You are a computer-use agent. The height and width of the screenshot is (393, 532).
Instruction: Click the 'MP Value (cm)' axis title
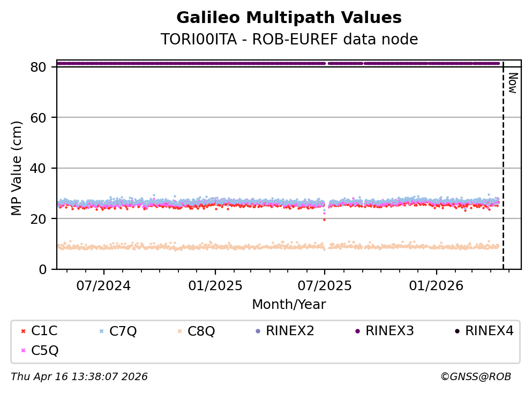(x=18, y=168)
